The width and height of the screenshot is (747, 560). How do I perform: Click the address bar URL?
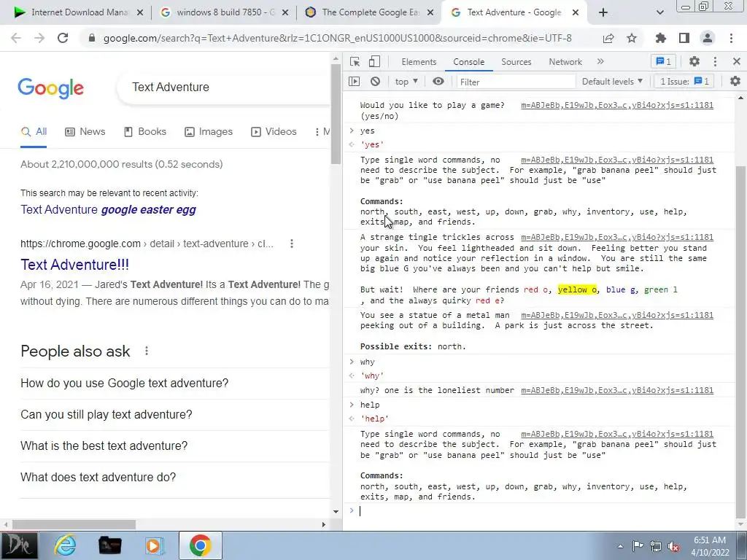(x=337, y=38)
